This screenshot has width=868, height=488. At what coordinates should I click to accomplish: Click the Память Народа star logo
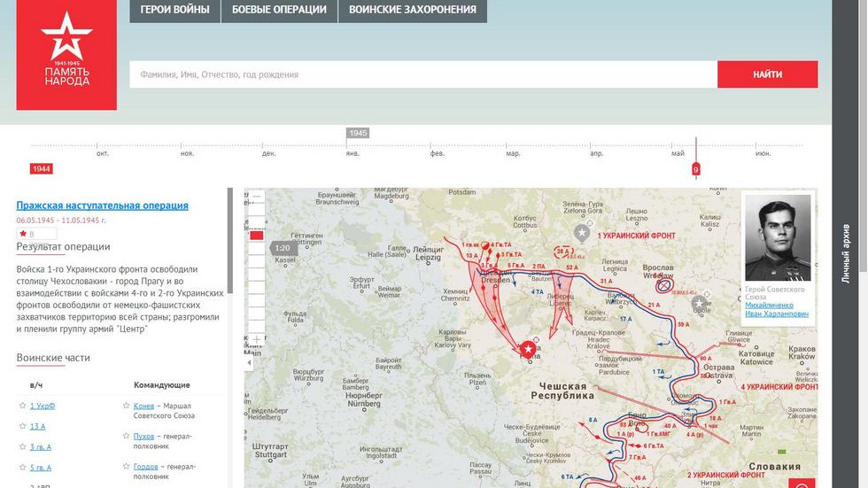coord(66,53)
